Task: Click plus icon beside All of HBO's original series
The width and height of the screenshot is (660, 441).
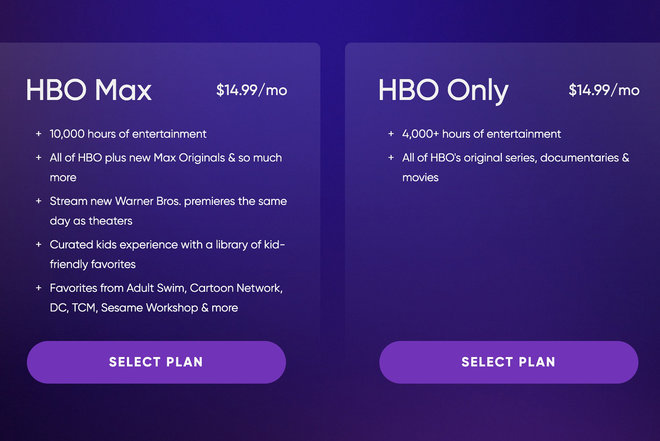Action: tap(391, 157)
